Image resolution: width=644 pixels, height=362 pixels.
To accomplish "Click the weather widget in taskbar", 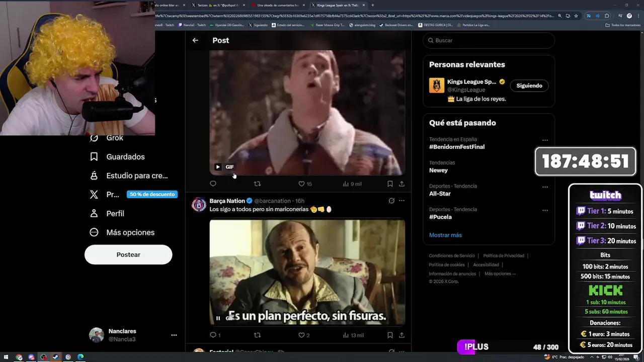I will 564,357.
